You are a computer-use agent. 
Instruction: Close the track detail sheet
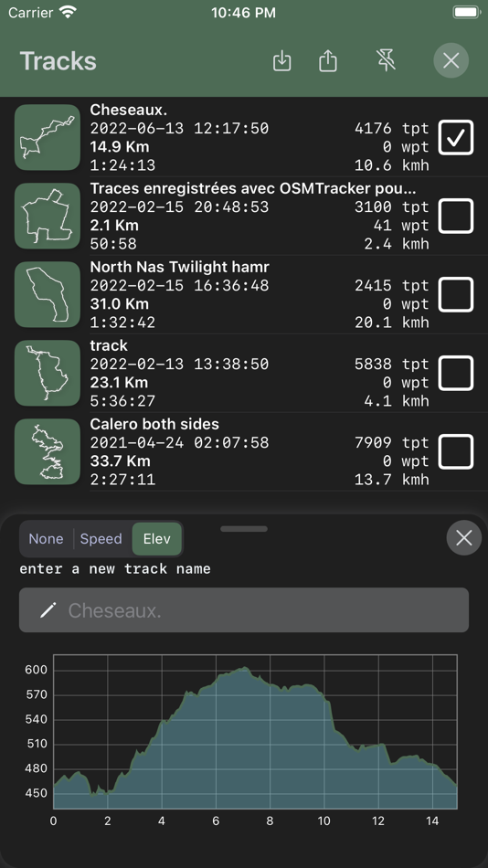pos(463,537)
